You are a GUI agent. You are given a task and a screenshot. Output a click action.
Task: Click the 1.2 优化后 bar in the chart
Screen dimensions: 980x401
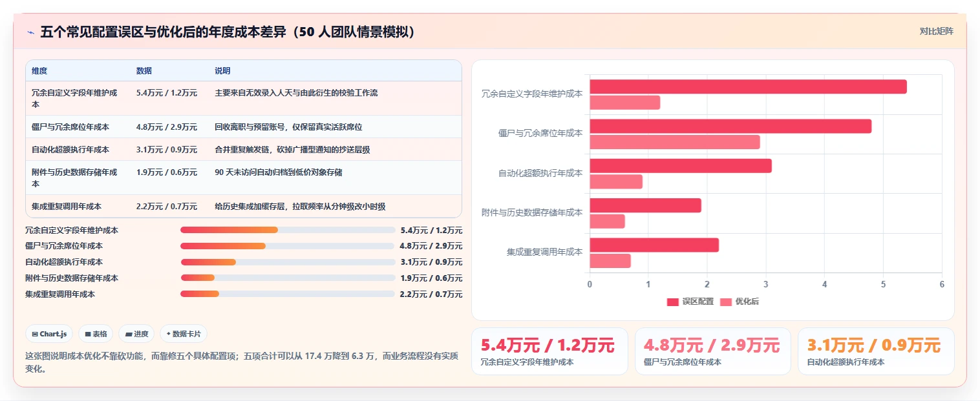[x=624, y=102]
